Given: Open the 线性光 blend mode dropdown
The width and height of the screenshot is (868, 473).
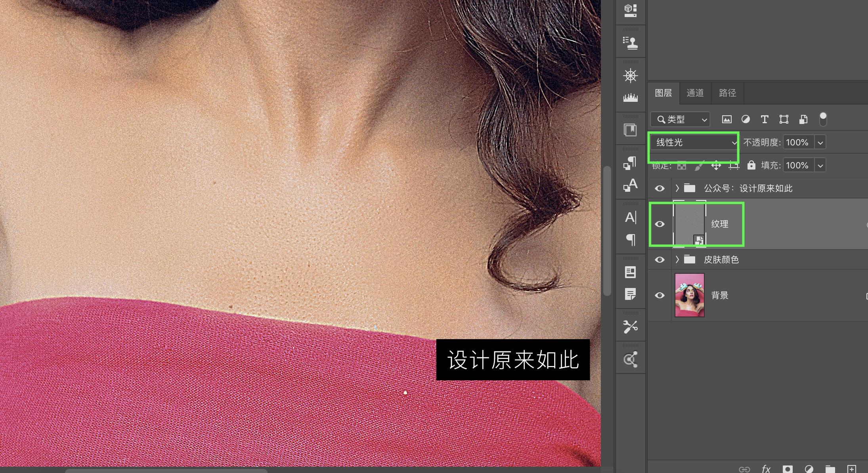Looking at the screenshot, I should click(x=694, y=143).
